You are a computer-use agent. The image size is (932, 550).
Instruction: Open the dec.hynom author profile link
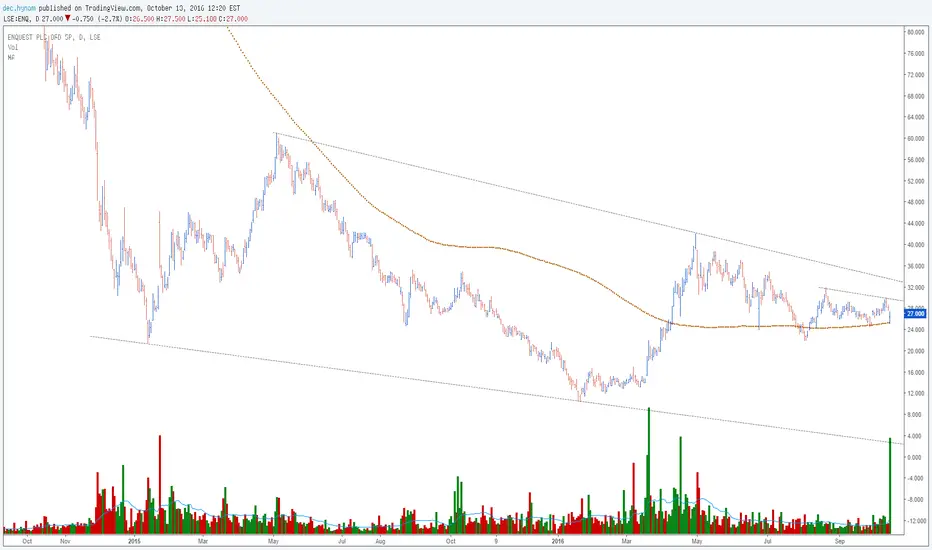(x=19, y=8)
